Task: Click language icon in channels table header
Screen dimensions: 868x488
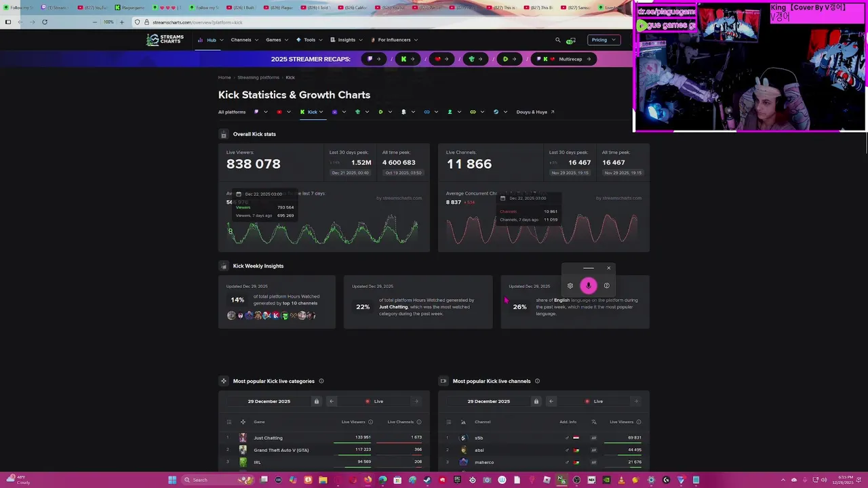Action: pyautogui.click(x=594, y=422)
